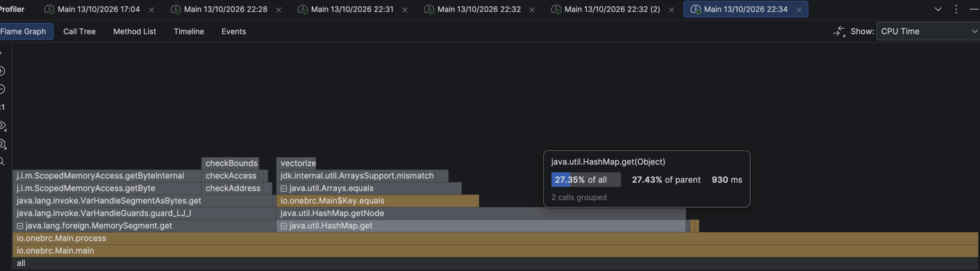Open the Call Tree view tab
This screenshot has width=980, height=271.
click(79, 31)
